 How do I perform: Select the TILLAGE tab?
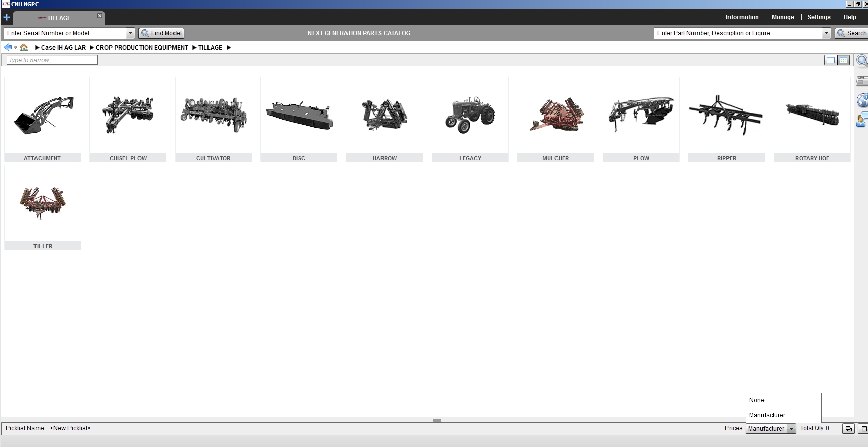coord(58,18)
